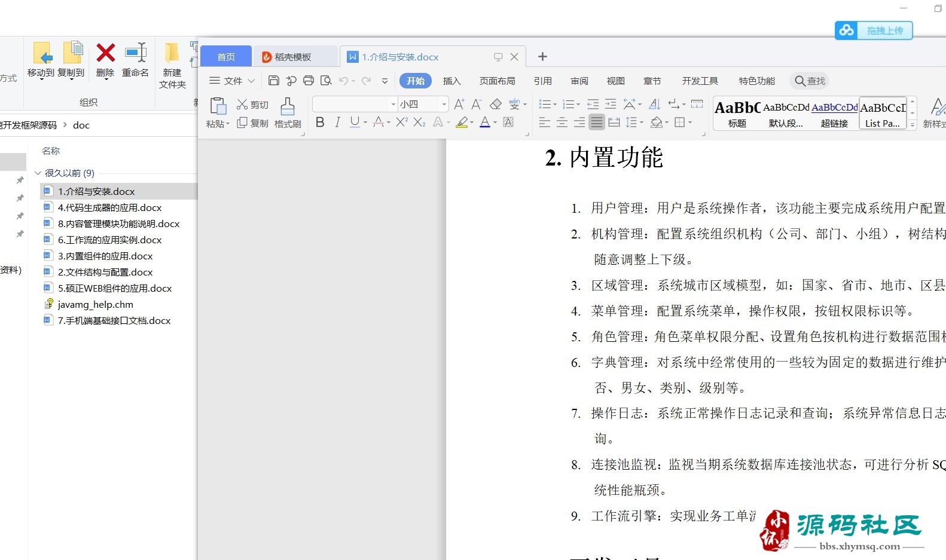Image resolution: width=946 pixels, height=560 pixels.
Task: Open the bullet list style dropdown
Action: (554, 105)
